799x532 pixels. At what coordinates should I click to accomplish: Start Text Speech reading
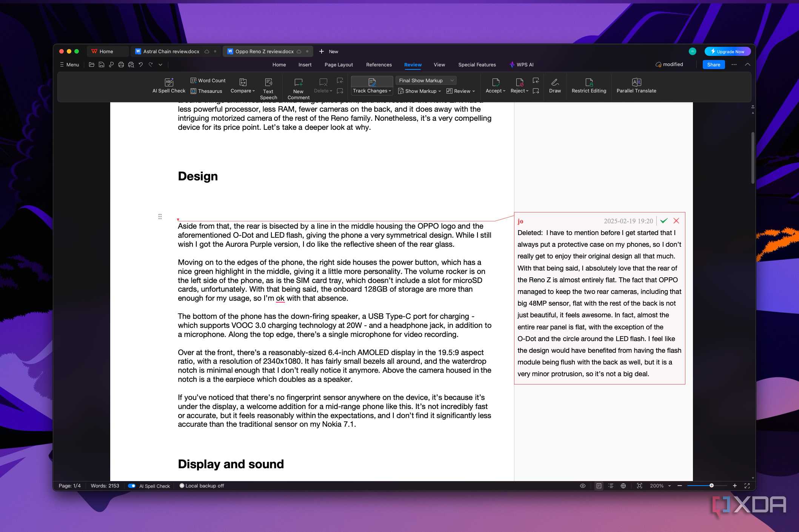tap(268, 89)
